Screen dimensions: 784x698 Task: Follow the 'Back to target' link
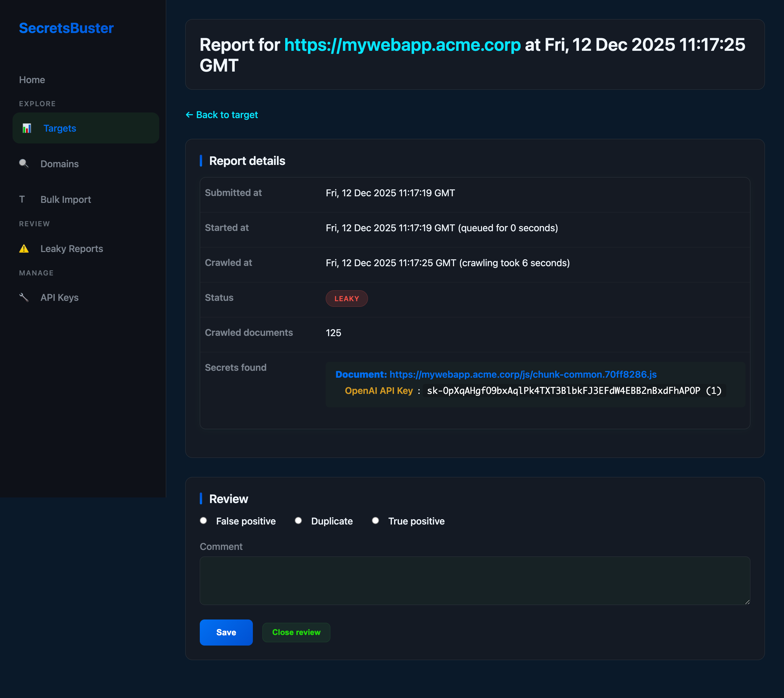(227, 115)
